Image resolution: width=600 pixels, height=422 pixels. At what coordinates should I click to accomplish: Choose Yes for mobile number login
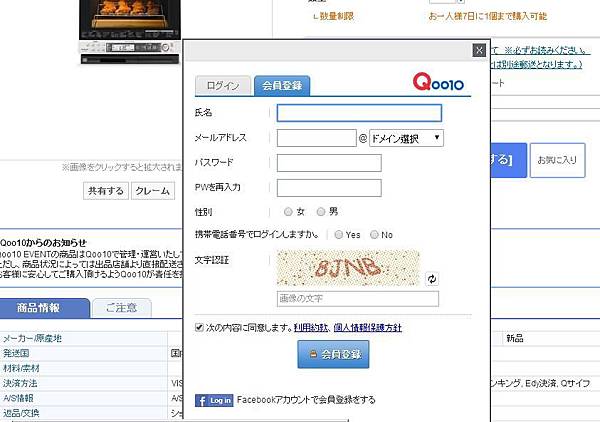[x=338, y=235]
